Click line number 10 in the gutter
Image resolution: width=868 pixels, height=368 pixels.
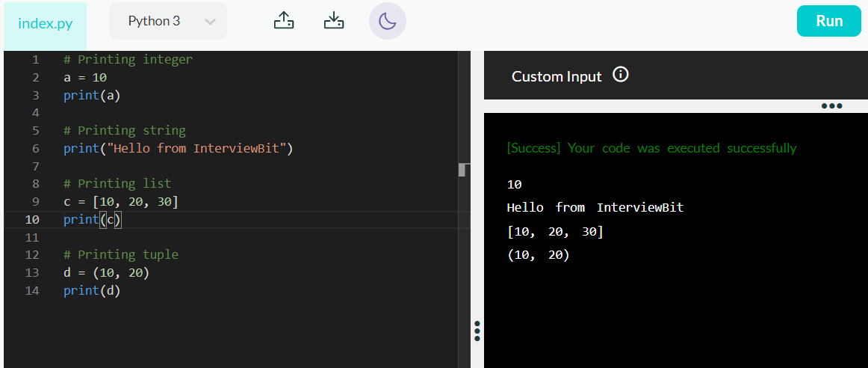(x=33, y=219)
